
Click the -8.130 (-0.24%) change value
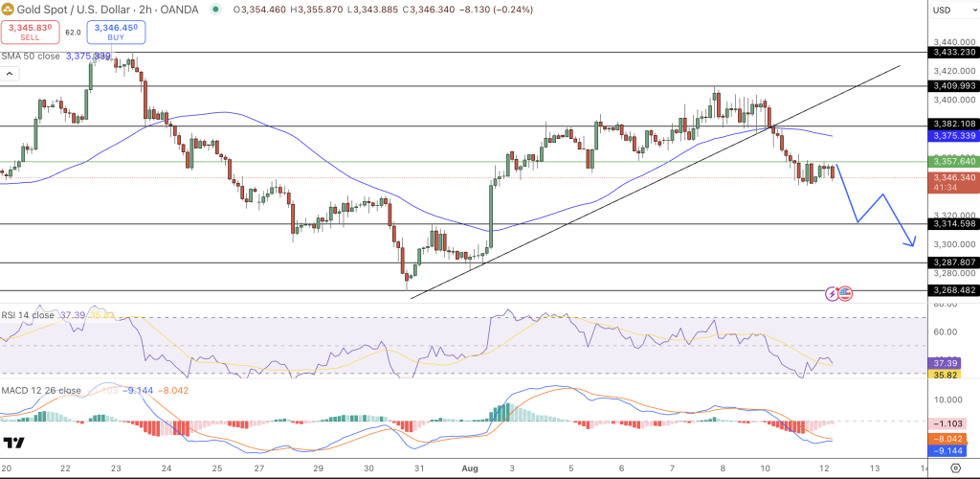[x=497, y=10]
